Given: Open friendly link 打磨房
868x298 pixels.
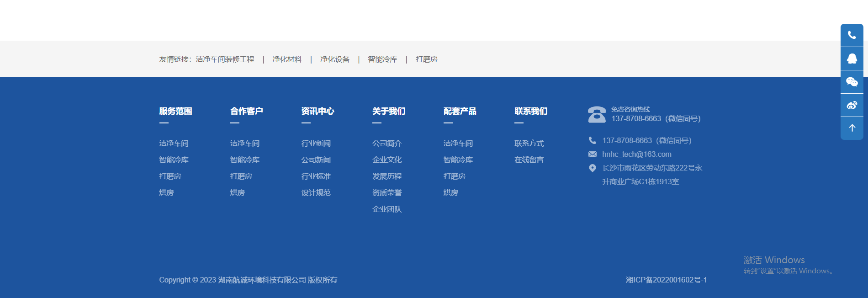Looking at the screenshot, I should [x=426, y=59].
